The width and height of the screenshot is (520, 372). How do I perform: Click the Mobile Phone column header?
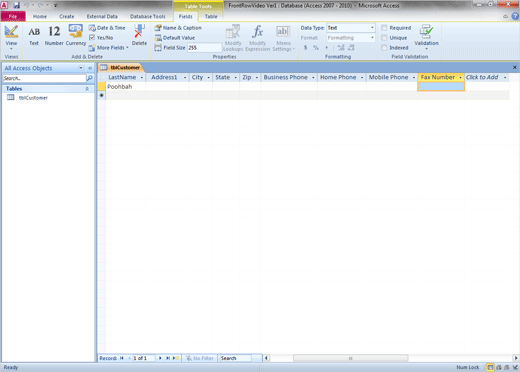392,77
